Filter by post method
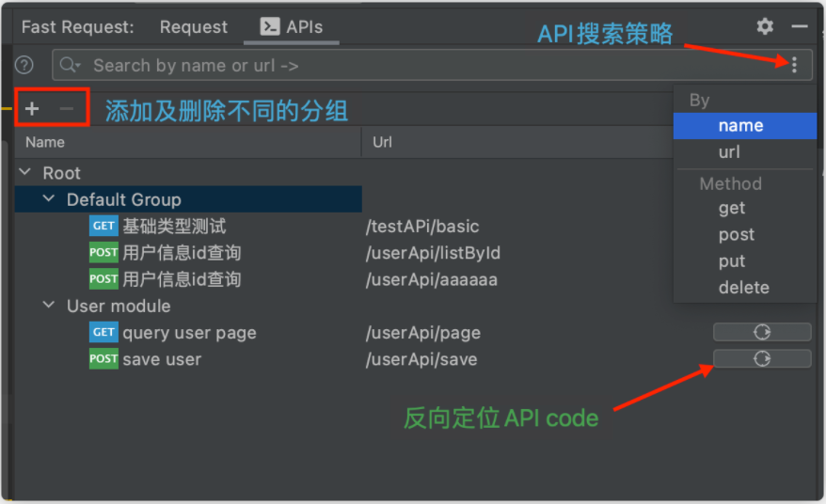826x504 pixels. pyautogui.click(x=737, y=234)
